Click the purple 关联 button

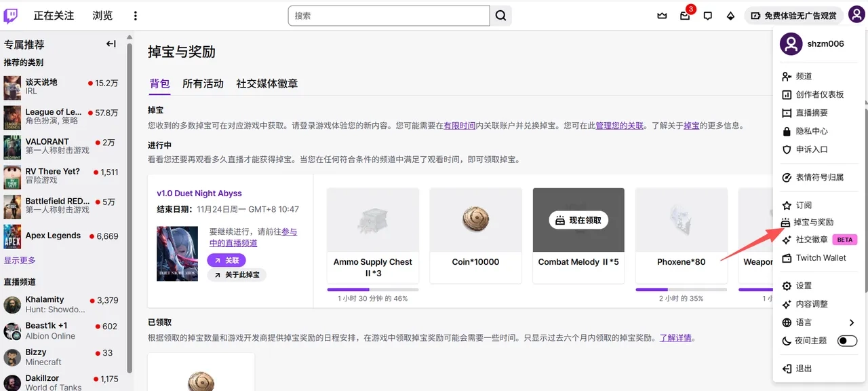[226, 260]
